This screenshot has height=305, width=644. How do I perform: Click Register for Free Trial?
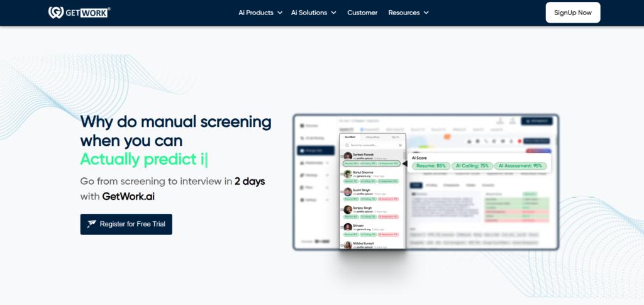[126, 224]
